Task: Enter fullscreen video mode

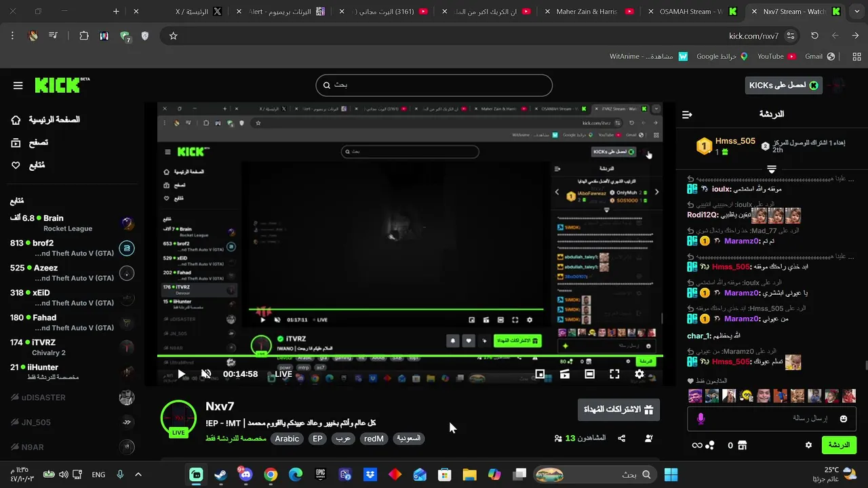Action: [614, 374]
